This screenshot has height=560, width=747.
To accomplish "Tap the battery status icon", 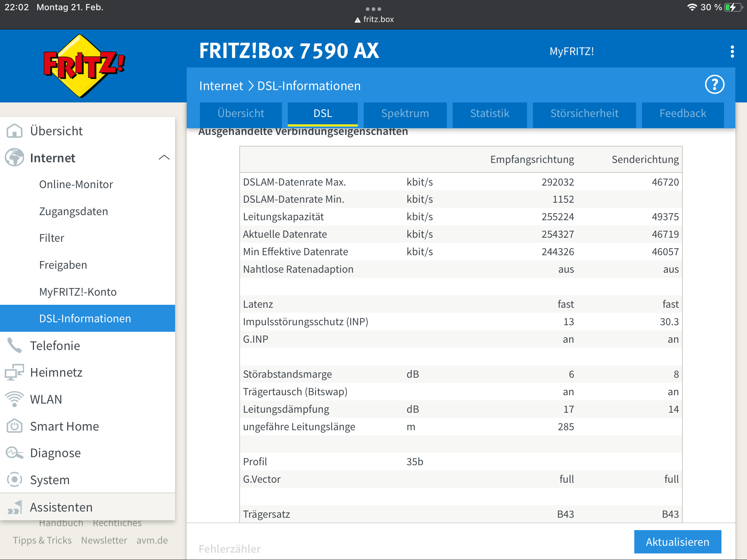I will (733, 7).
